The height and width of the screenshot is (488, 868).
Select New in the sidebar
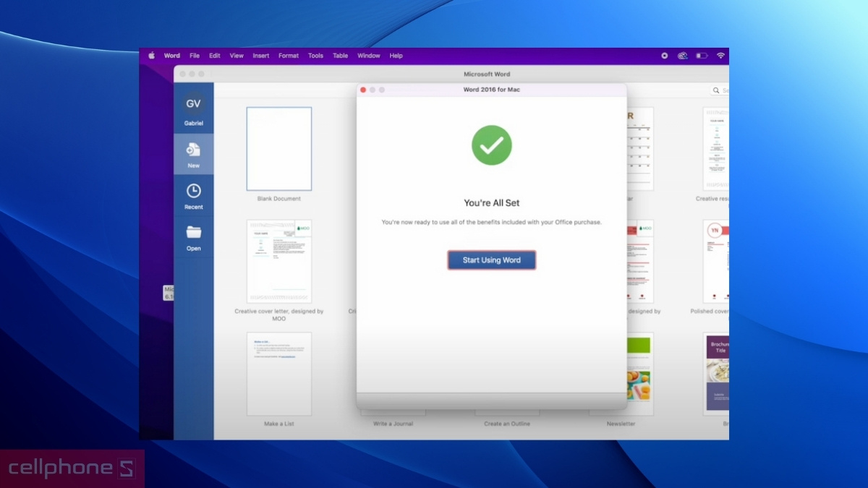pyautogui.click(x=193, y=154)
